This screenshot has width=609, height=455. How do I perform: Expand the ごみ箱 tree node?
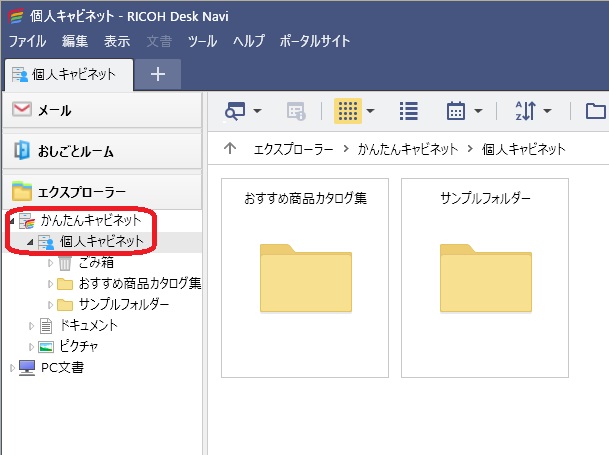click(x=50, y=263)
